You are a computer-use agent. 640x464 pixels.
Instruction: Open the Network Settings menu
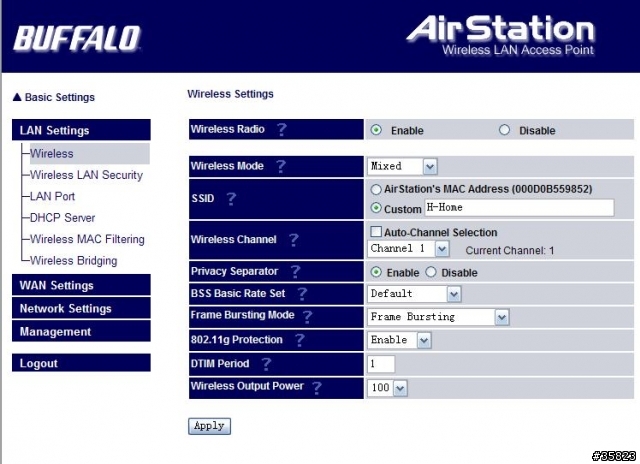pos(81,308)
